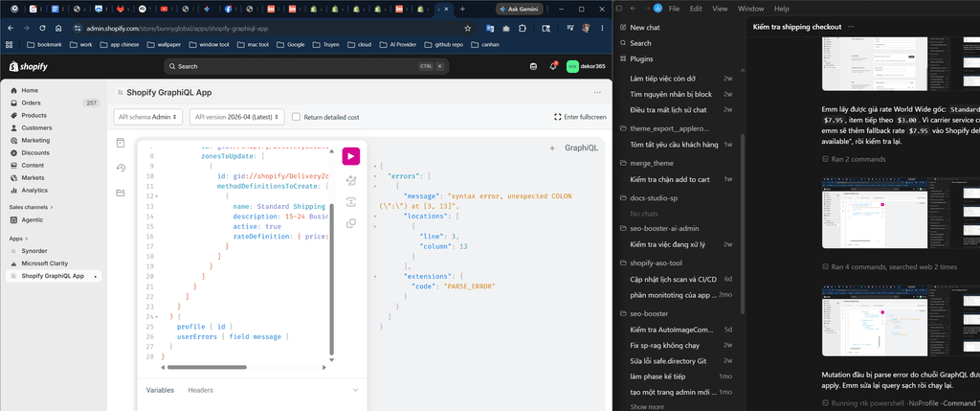Open the API version 2026-04 dropdown
The height and width of the screenshot is (411, 980).
pyautogui.click(x=237, y=117)
